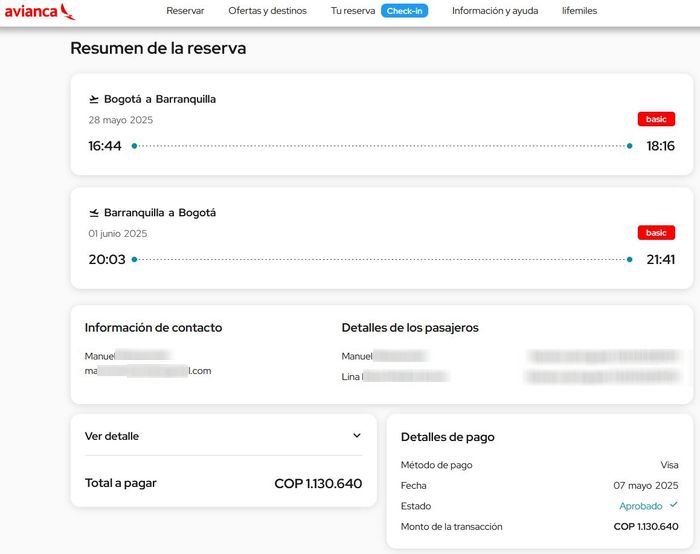
Task: Click arrival dot next to 18:16
Action: pos(629,146)
